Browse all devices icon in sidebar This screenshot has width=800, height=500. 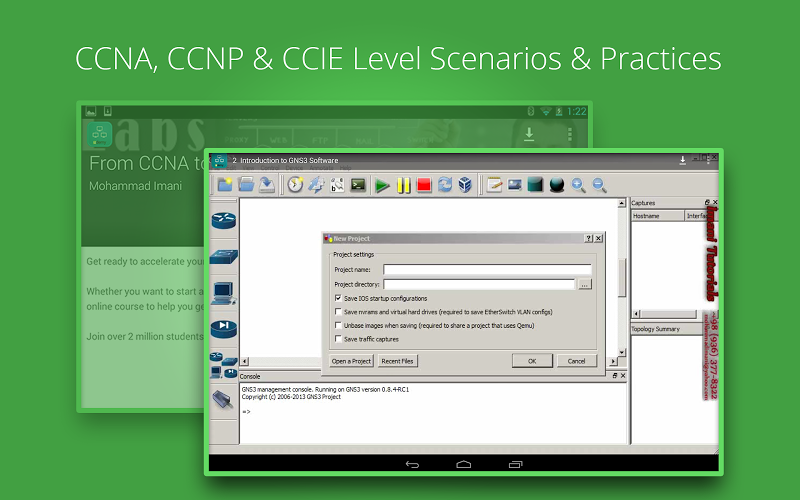click(x=223, y=365)
